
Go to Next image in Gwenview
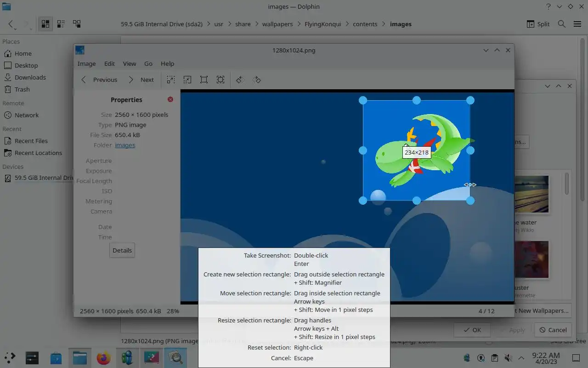[x=141, y=80]
